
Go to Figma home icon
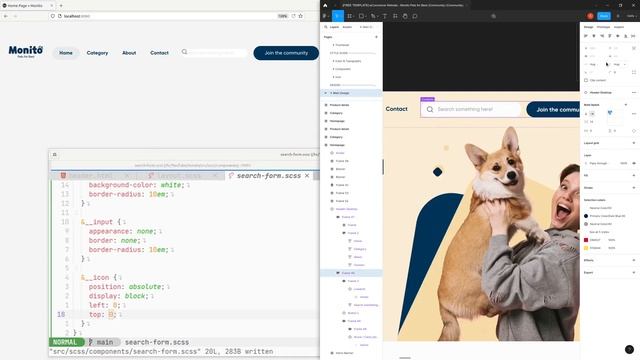(x=325, y=5)
